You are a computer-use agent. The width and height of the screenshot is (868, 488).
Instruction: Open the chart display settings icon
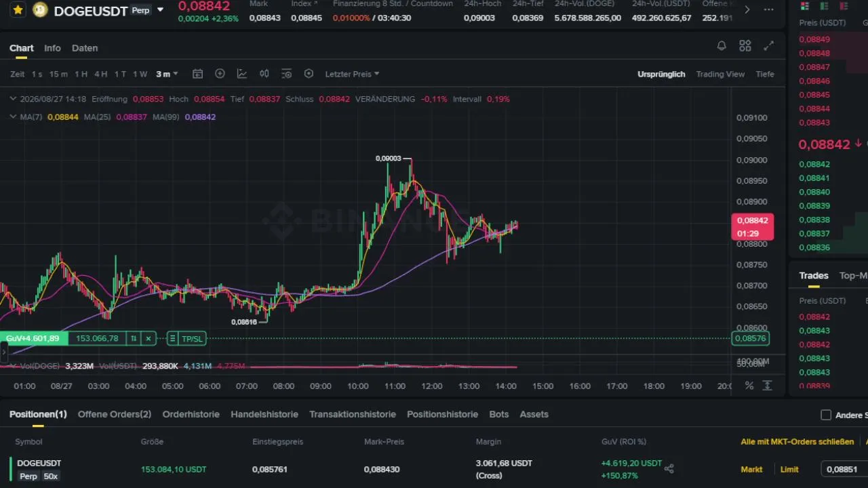click(x=286, y=74)
